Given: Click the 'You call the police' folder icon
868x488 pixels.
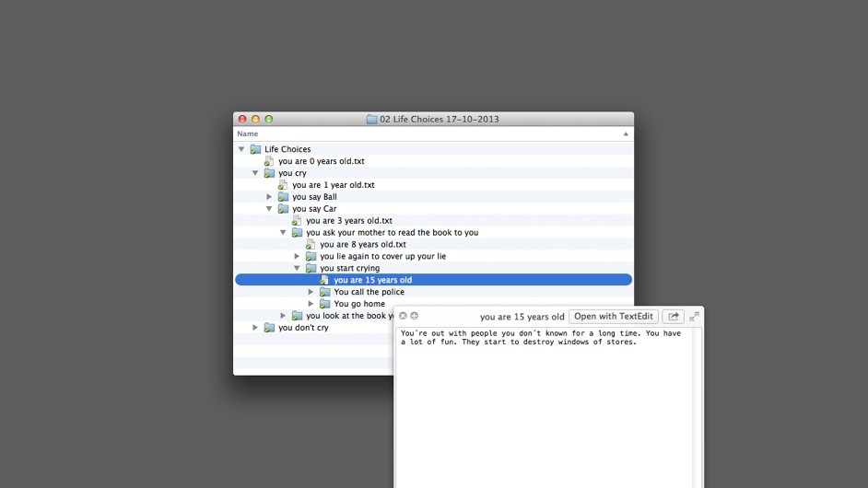Looking at the screenshot, I should pos(324,292).
